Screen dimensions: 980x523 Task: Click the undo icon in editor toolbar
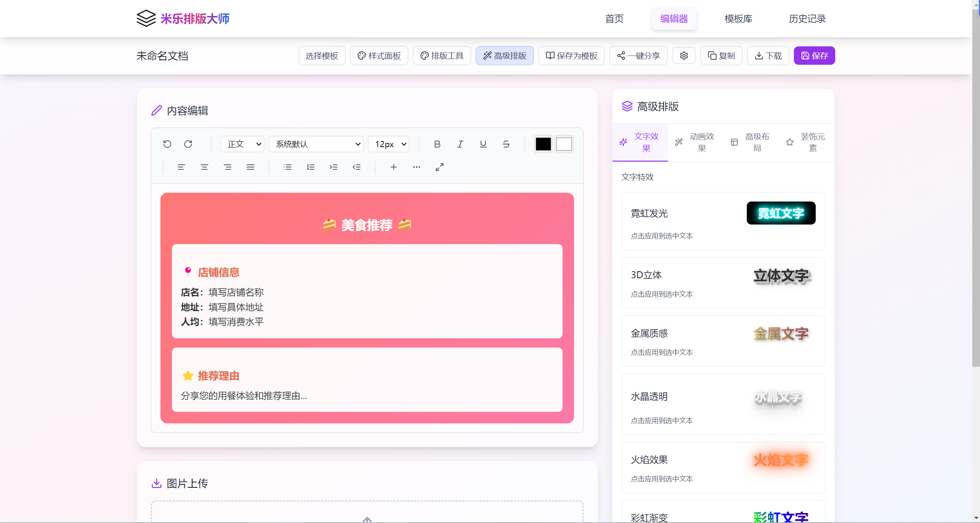tap(167, 144)
